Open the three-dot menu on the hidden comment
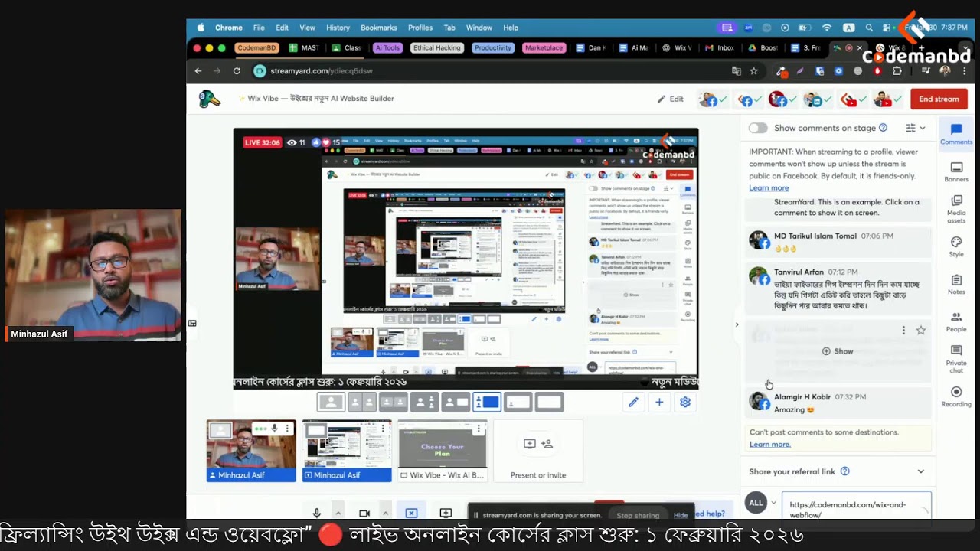This screenshot has height=551, width=980. click(903, 330)
